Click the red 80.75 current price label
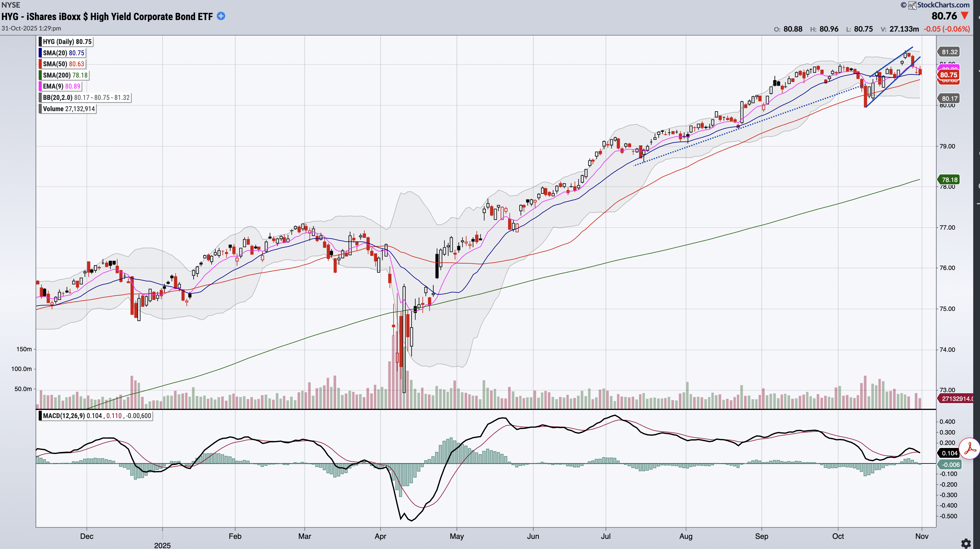 click(x=948, y=75)
